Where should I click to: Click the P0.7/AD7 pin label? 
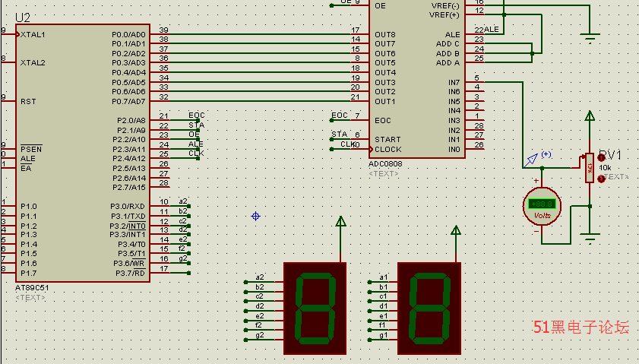coord(128,101)
